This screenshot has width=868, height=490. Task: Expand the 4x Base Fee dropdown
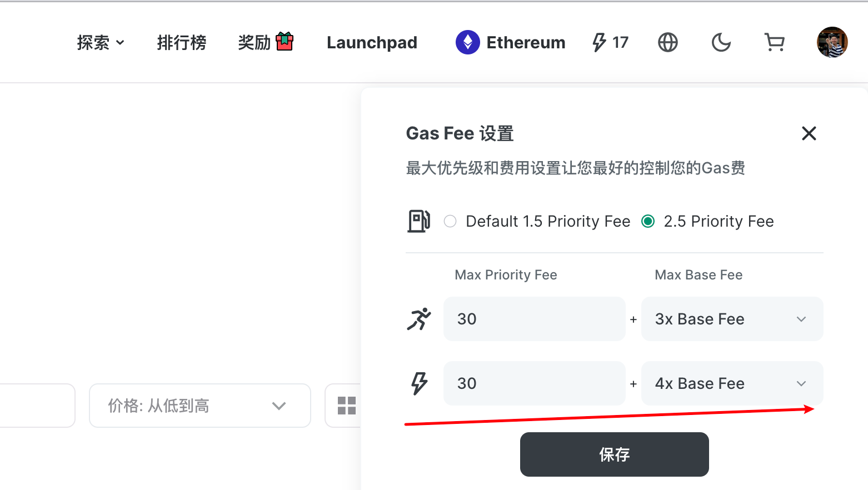coord(732,383)
